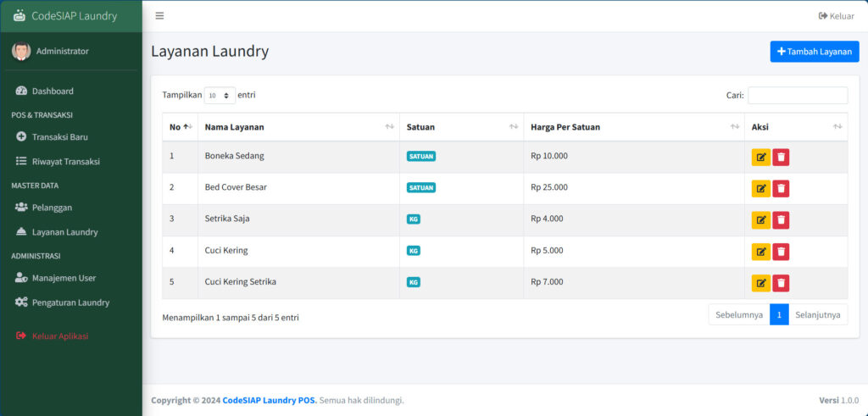Go to Selanjutnya pagination page
The width and height of the screenshot is (868, 416).
click(818, 314)
